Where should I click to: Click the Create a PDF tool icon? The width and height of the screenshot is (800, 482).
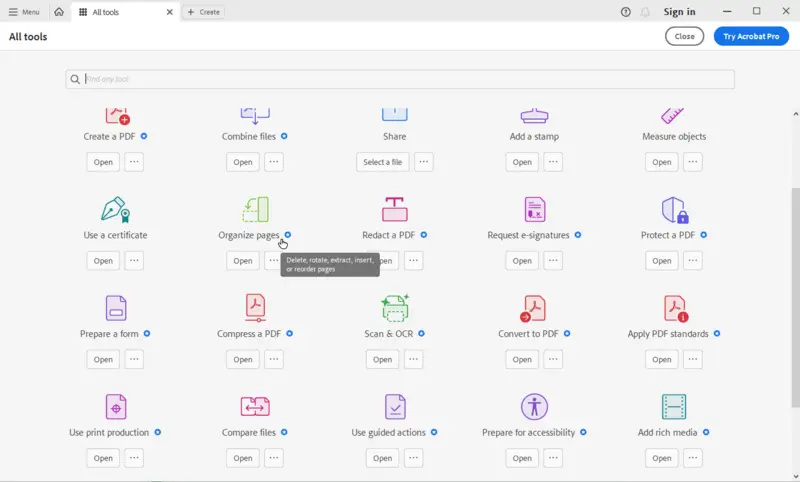117,116
